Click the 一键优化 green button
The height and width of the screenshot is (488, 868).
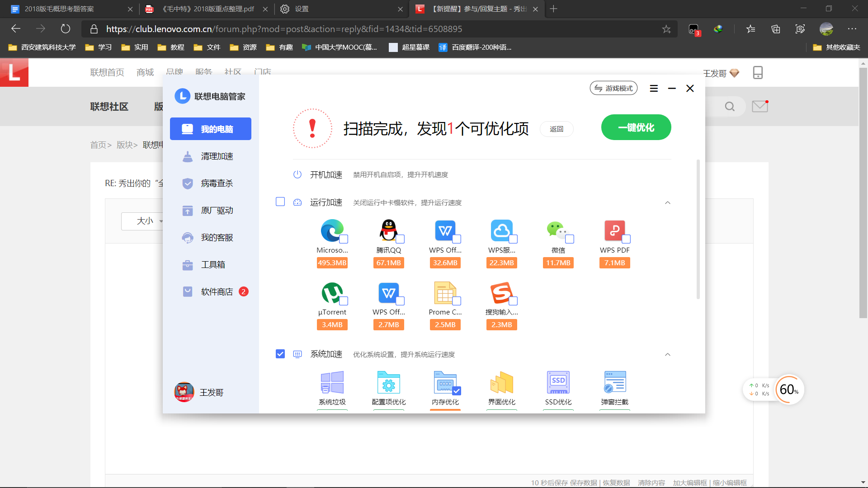[x=636, y=127]
